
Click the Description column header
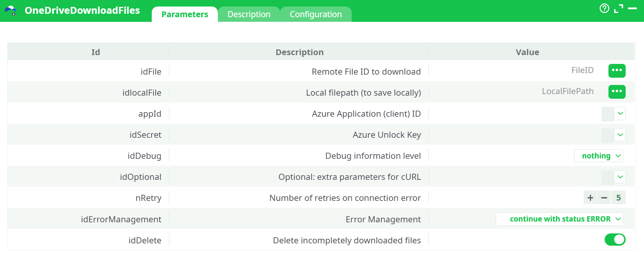(300, 52)
